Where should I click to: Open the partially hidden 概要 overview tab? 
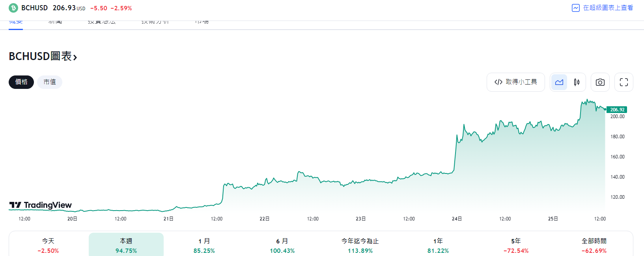tap(16, 23)
